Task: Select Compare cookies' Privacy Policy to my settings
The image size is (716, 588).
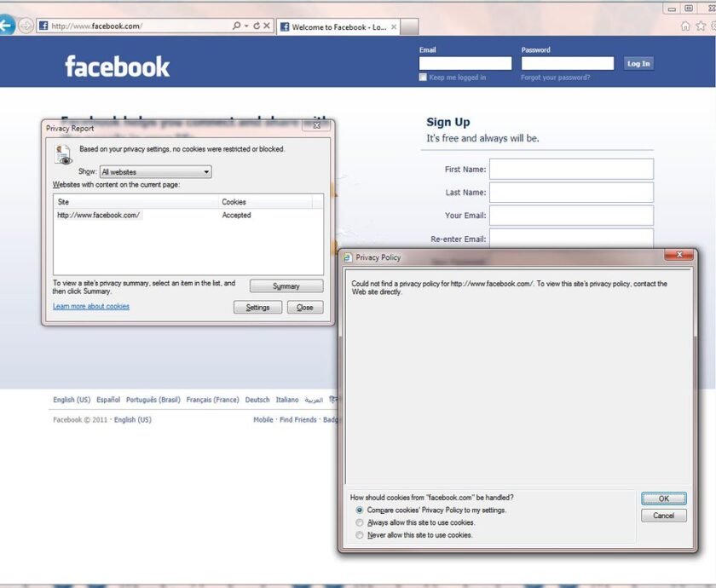Action: (x=360, y=510)
